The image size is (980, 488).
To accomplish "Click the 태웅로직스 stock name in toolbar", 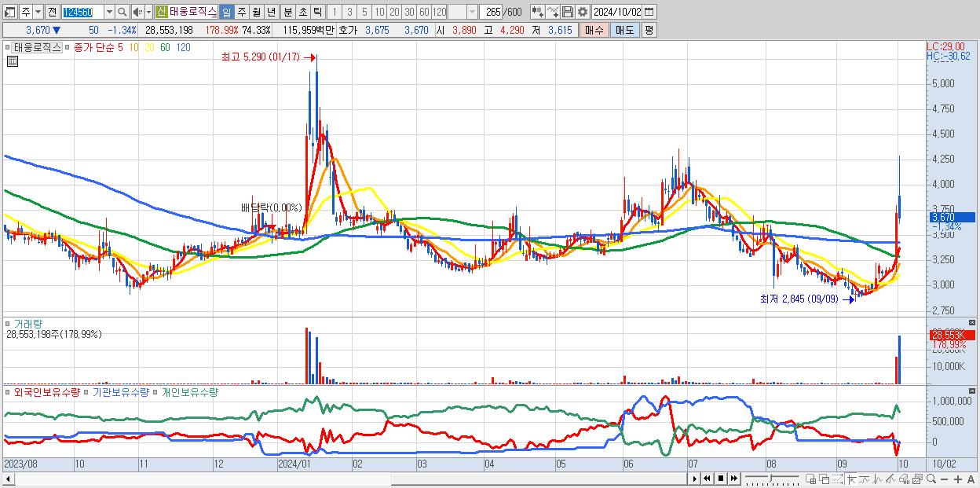I will click(192, 12).
